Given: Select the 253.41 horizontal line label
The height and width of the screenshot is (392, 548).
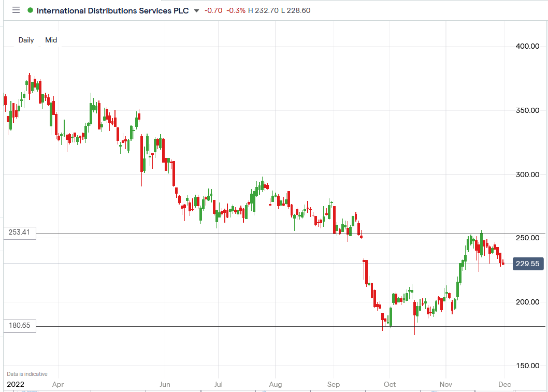Looking at the screenshot, I should pyautogui.click(x=20, y=233).
